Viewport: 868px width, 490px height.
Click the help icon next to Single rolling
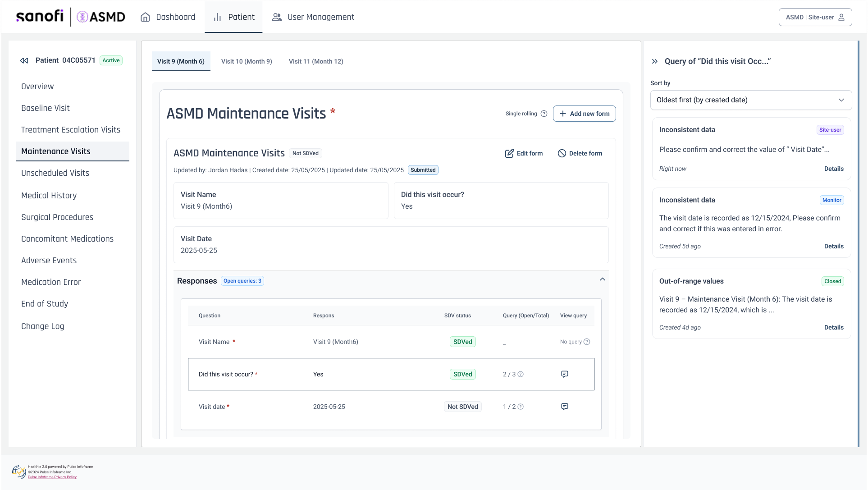[544, 114]
